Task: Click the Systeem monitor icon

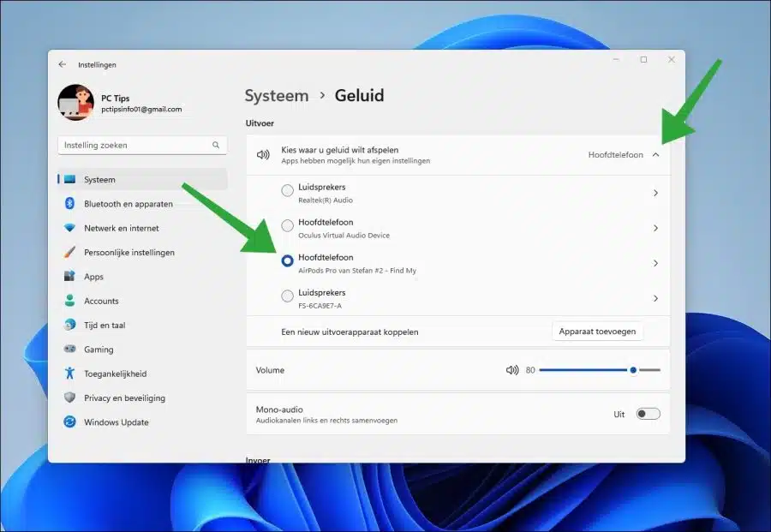Action: 70,179
